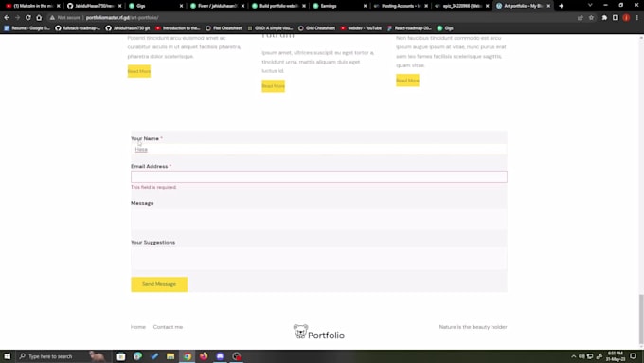Open the Discord taskbar icon
The width and height of the screenshot is (644, 363).
tap(220, 356)
